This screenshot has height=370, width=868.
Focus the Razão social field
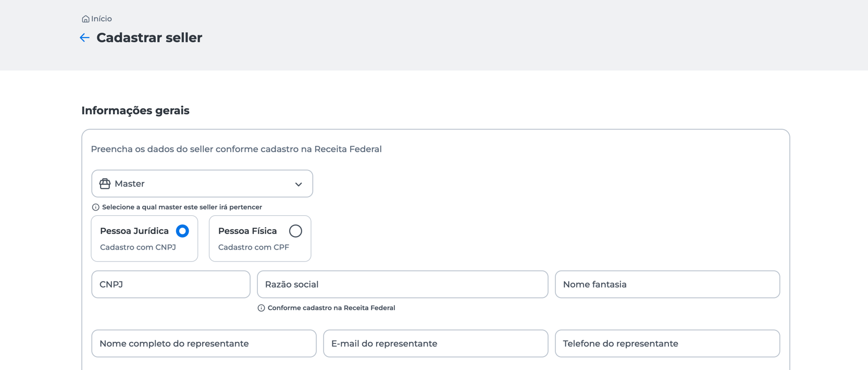pos(402,285)
